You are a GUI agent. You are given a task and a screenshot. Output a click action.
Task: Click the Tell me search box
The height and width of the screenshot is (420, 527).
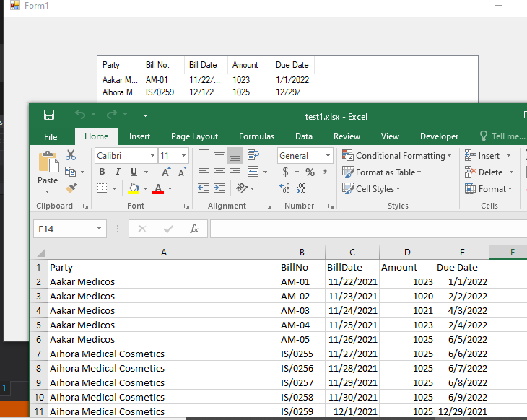[502, 136]
